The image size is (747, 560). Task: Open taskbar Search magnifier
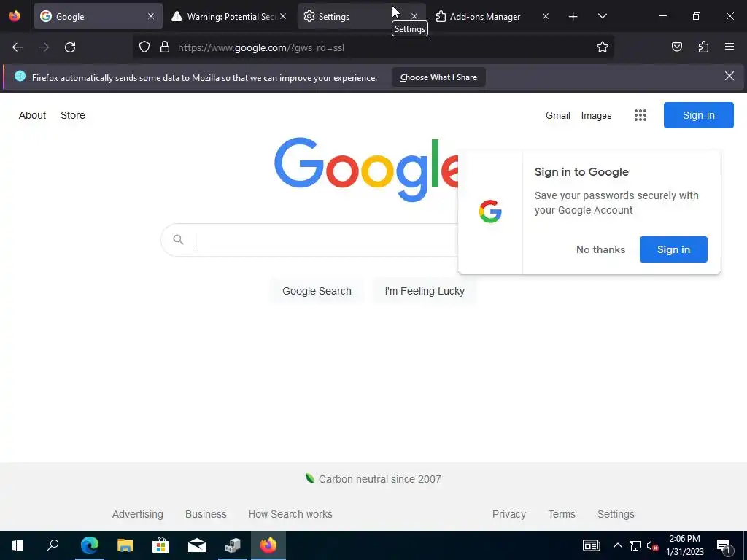point(53,545)
